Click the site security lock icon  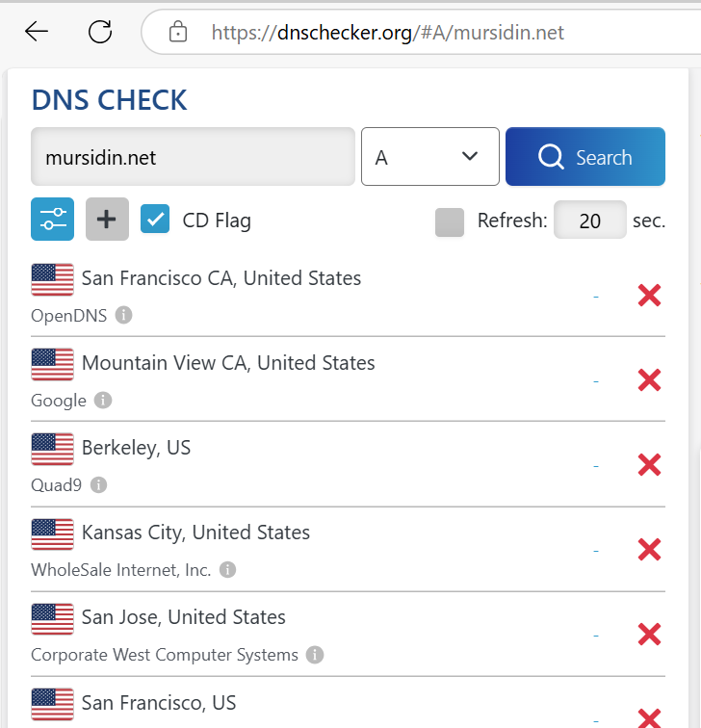(178, 33)
